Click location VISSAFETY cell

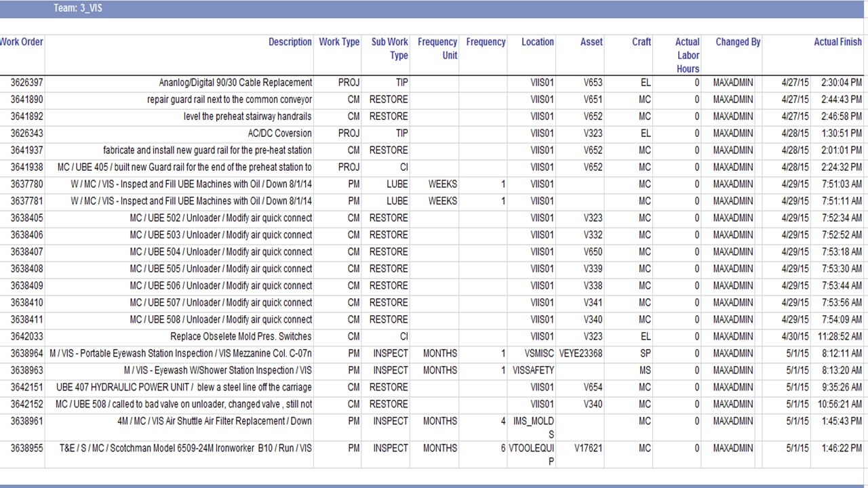(534, 371)
